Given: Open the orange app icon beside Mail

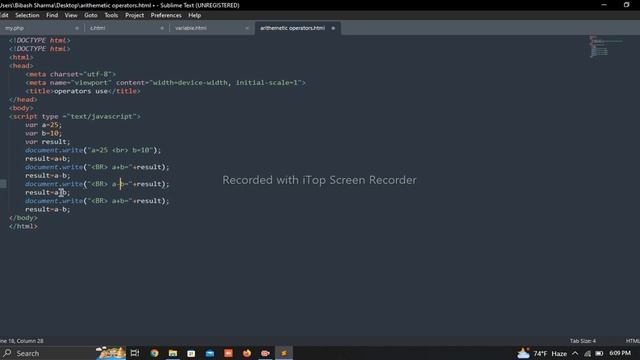Looking at the screenshot, I should coord(228,353).
